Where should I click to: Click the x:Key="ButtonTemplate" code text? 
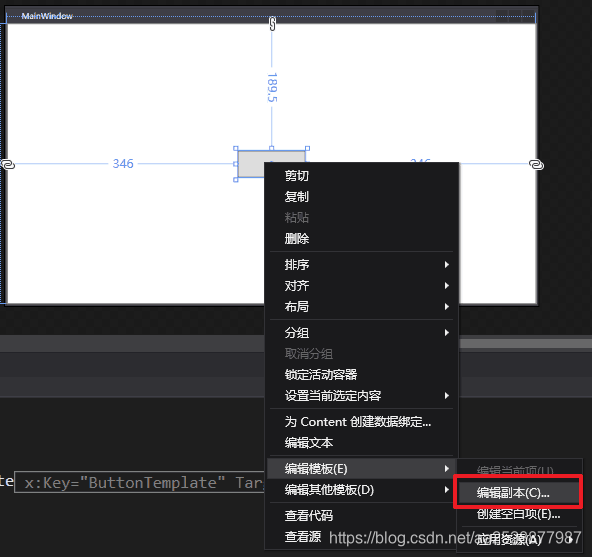point(125,483)
